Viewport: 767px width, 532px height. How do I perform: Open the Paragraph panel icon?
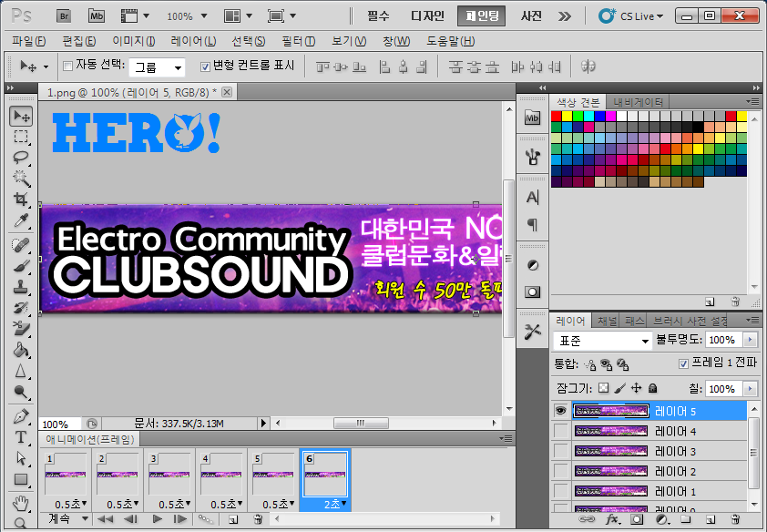pos(532,225)
